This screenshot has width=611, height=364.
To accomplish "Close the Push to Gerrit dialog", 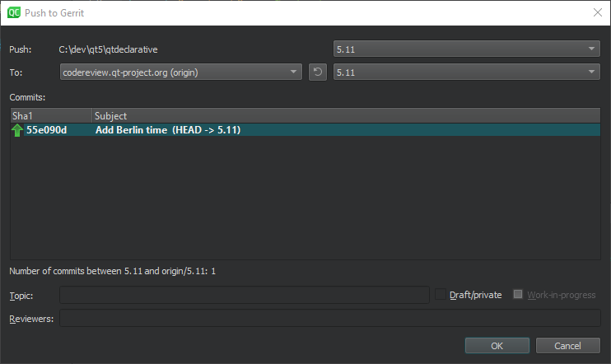I will point(597,12).
